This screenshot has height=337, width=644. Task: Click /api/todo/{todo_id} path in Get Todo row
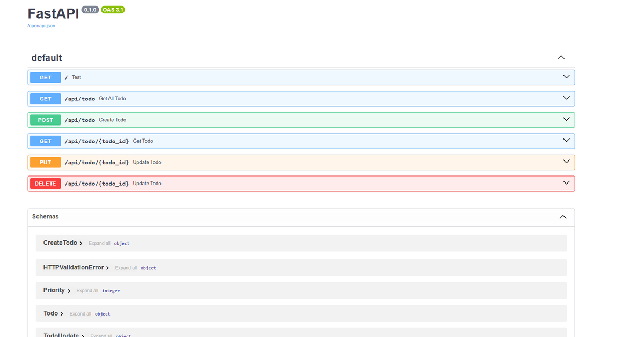pyautogui.click(x=97, y=141)
